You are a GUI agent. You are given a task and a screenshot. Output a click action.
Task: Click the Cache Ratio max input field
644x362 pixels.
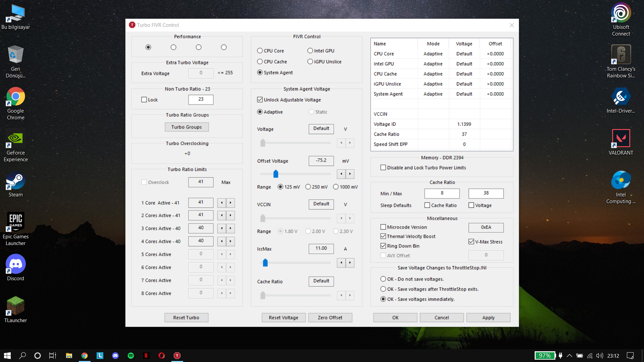point(486,193)
